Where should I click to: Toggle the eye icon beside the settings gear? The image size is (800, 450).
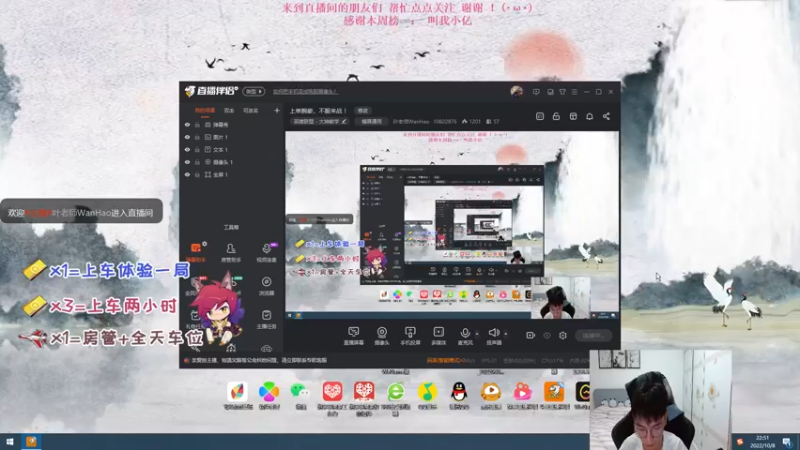pyautogui.click(x=547, y=335)
